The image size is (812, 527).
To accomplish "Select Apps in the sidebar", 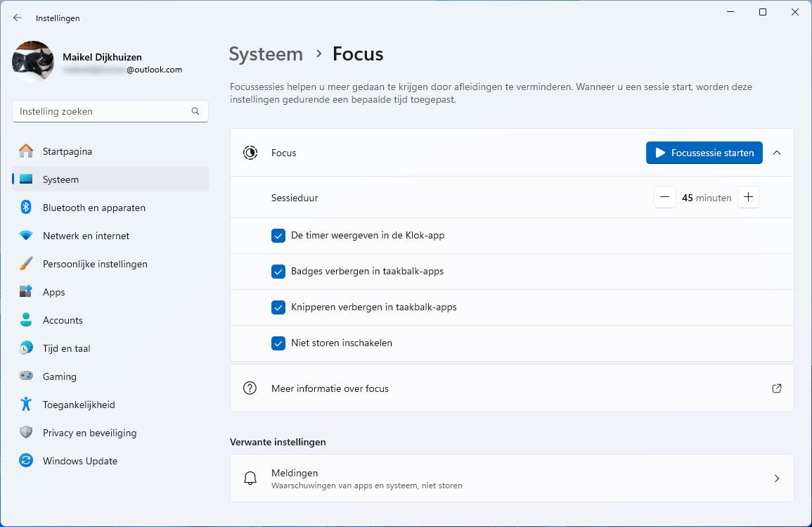I will (54, 292).
